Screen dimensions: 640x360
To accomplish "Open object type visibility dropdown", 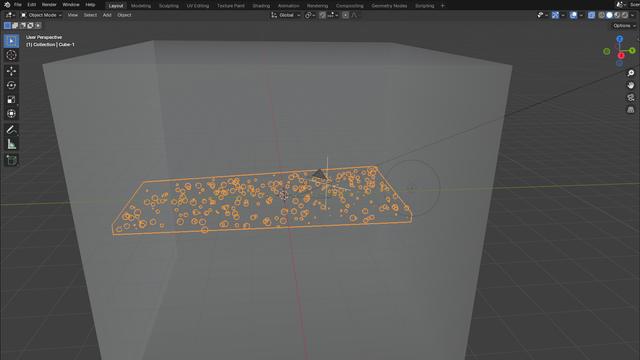I will pos(542,15).
